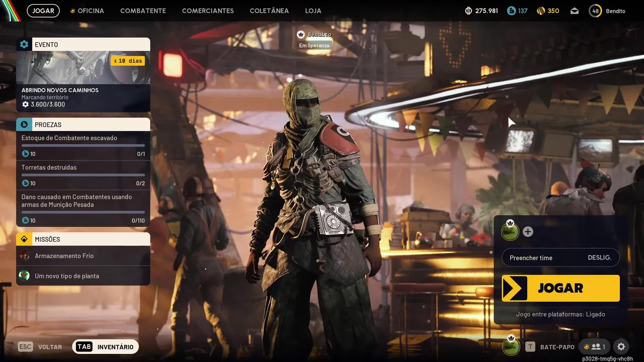Click the MISSÕES header diamond icon

click(24, 239)
